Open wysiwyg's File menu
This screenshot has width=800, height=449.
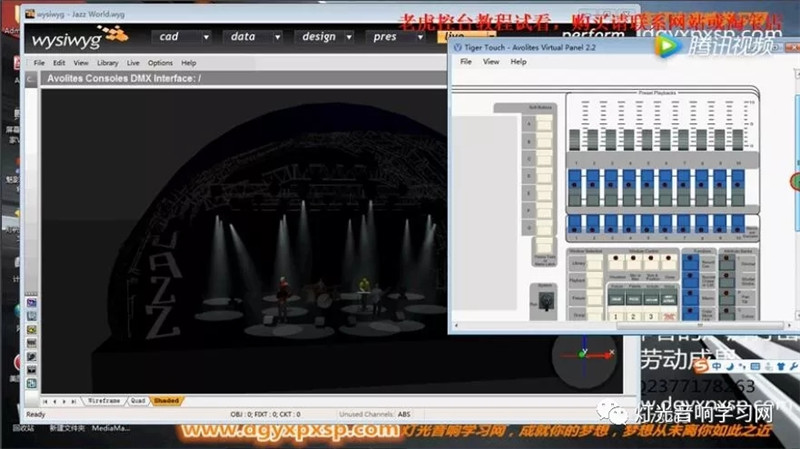pyautogui.click(x=39, y=63)
